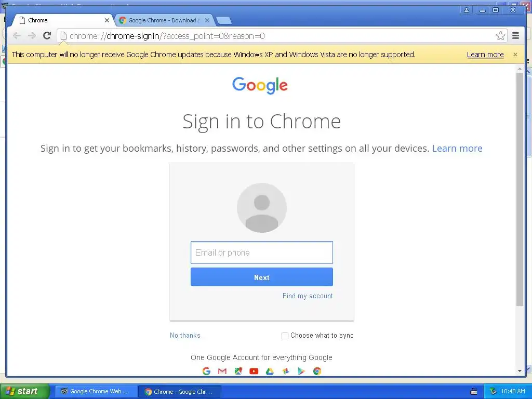532x399 pixels.
Task: Switch to the Chrome sign-in tab
Action: [x=63, y=20]
